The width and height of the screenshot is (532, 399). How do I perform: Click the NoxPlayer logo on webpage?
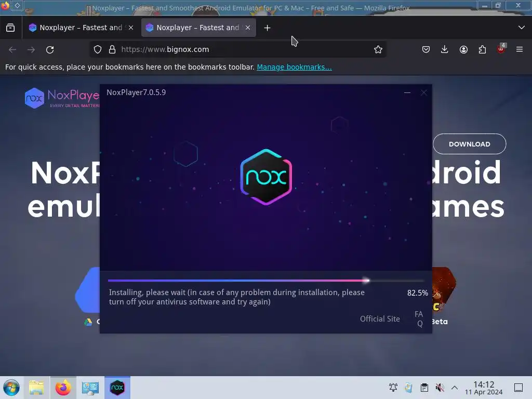(x=62, y=98)
